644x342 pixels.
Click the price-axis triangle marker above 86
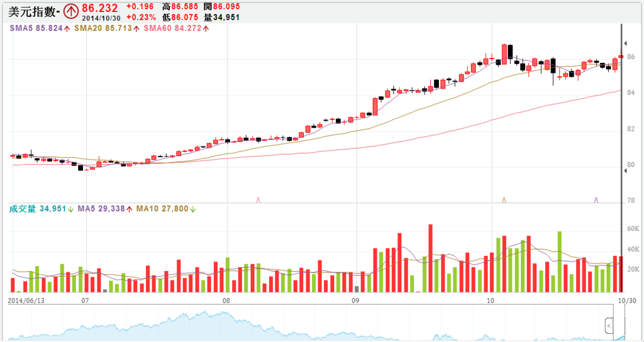[625, 43]
